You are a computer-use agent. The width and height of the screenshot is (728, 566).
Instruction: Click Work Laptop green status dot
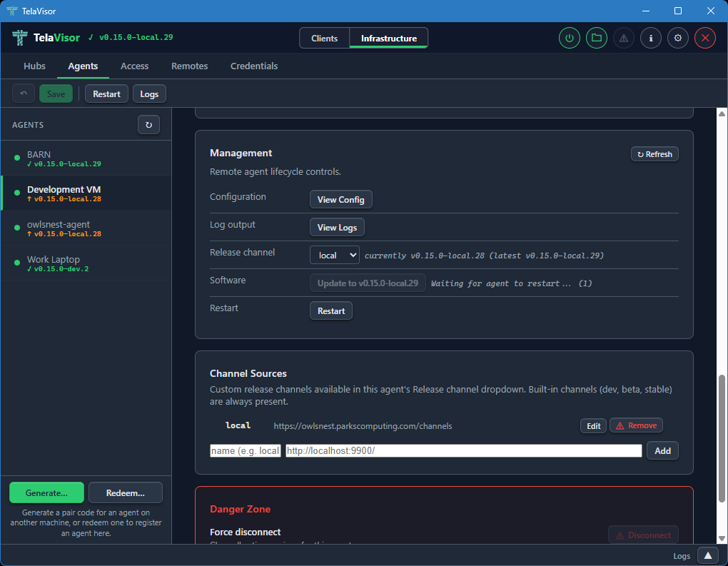(17, 263)
